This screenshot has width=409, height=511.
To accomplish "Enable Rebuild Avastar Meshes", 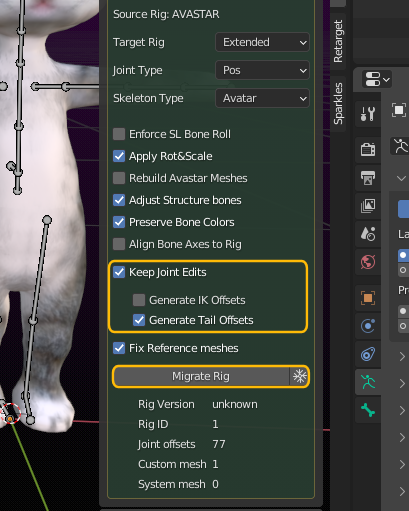I will pos(119,178).
